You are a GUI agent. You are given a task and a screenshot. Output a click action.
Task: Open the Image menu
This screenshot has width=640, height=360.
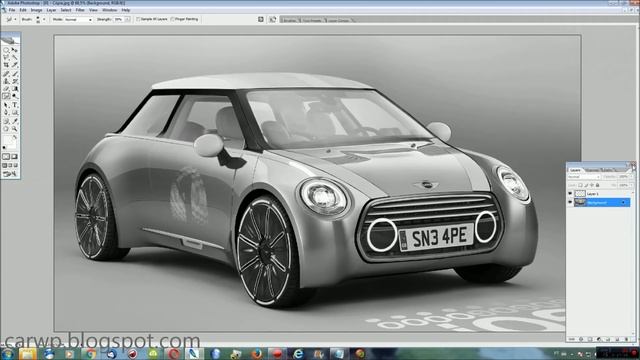coord(36,10)
